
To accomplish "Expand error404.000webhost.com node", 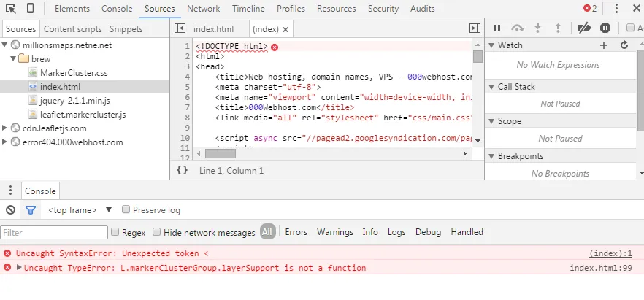I will tap(4, 142).
